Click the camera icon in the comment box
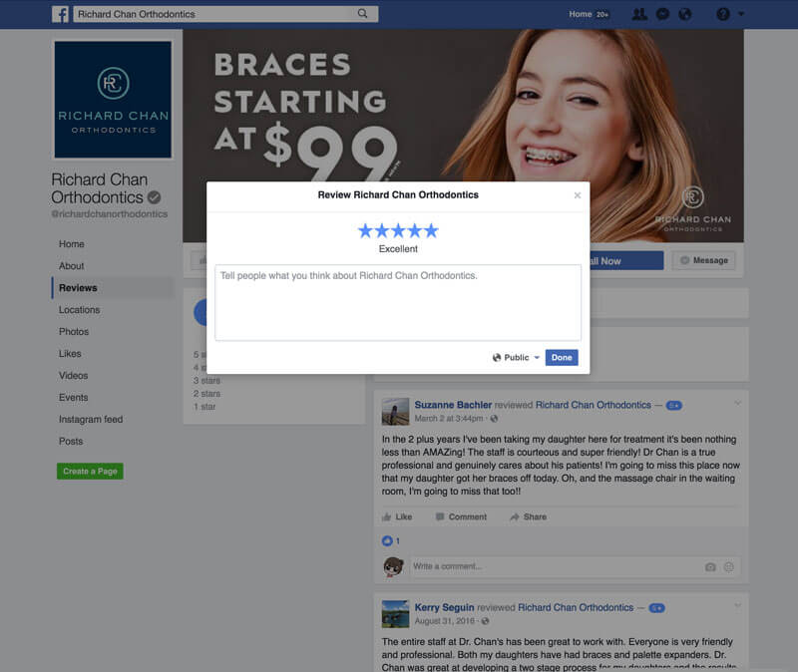The width and height of the screenshot is (798, 672). 710,566
